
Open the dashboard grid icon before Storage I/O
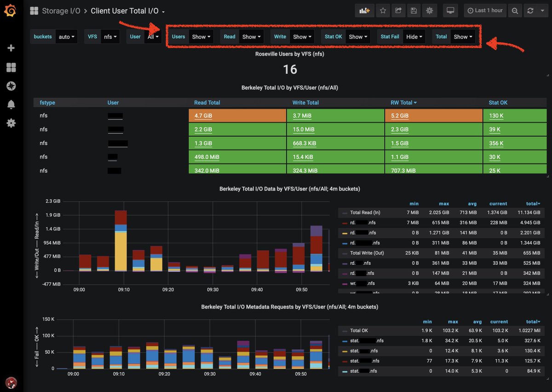point(34,11)
